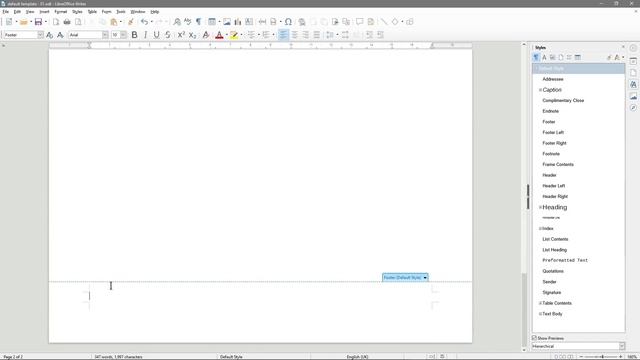The image size is (640, 360).
Task: Click the Insert Image icon
Action: (227, 22)
